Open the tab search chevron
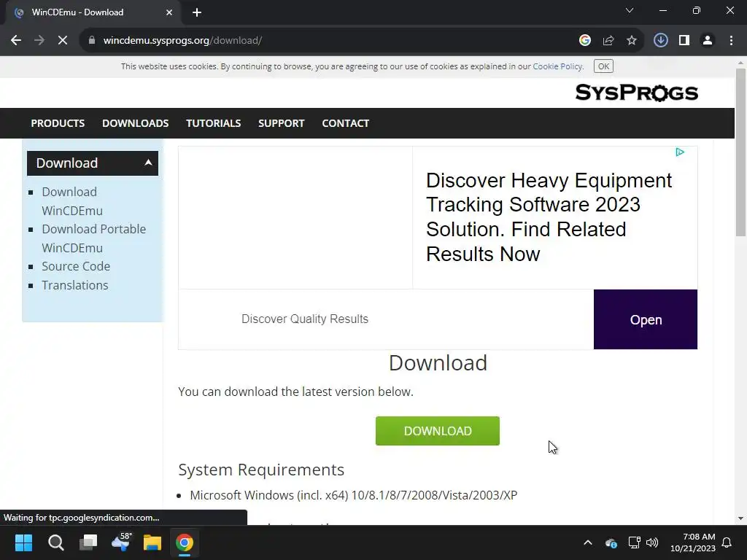The image size is (747, 560). (630, 10)
